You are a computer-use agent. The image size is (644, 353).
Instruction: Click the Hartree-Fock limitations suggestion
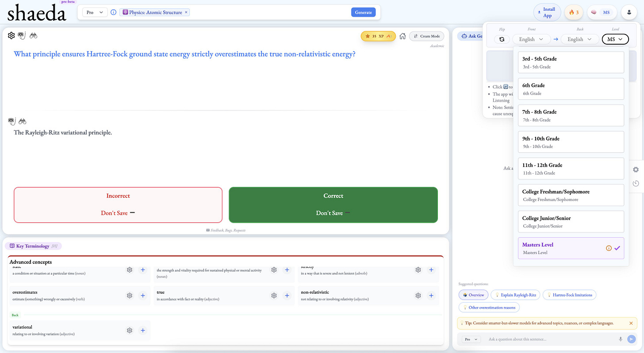pyautogui.click(x=569, y=295)
